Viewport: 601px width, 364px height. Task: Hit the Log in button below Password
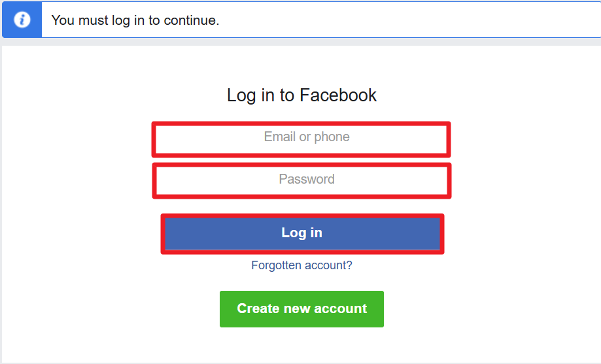click(301, 233)
